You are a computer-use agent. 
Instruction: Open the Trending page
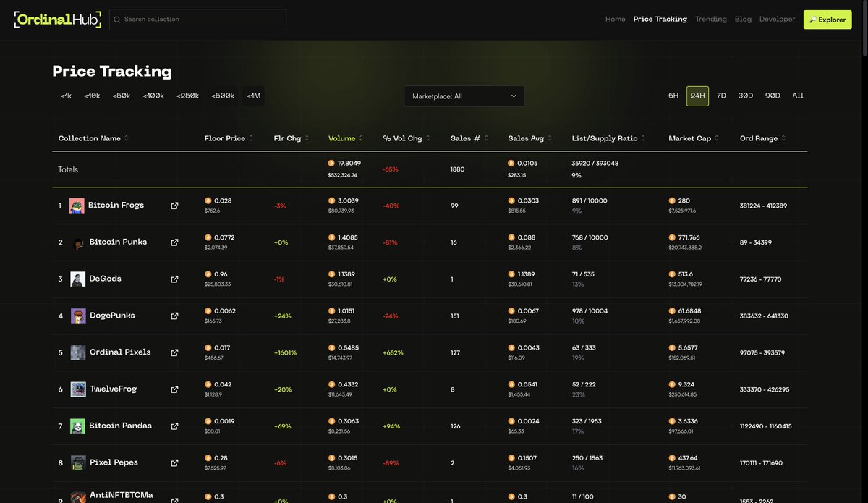click(711, 20)
